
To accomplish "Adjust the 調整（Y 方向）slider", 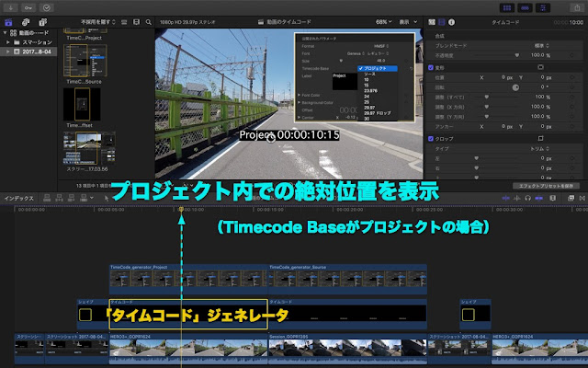I will (486, 117).
